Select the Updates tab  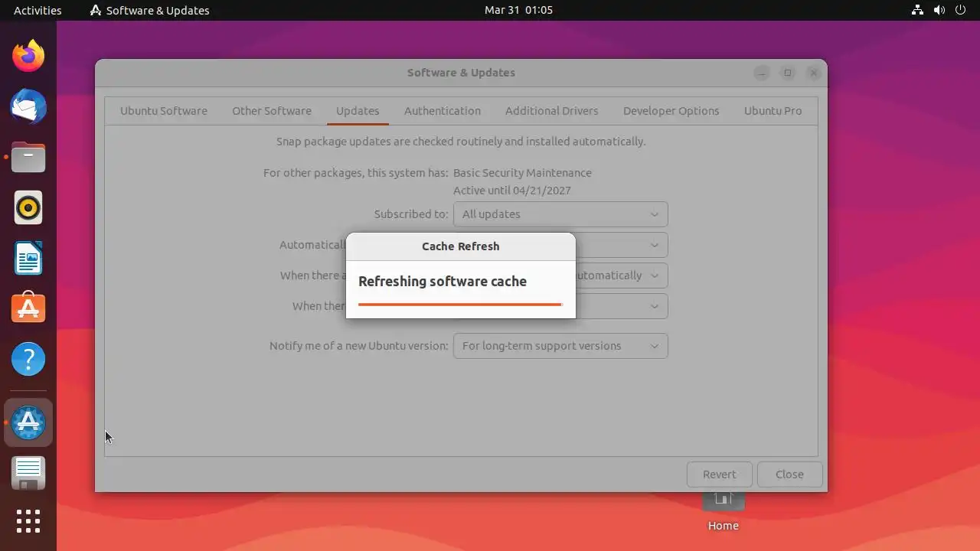click(358, 111)
